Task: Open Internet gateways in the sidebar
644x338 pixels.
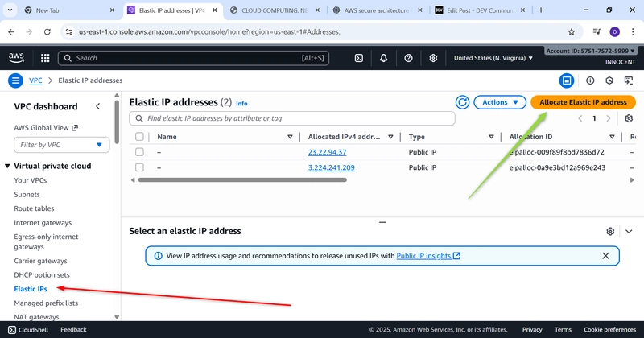Action: point(43,223)
